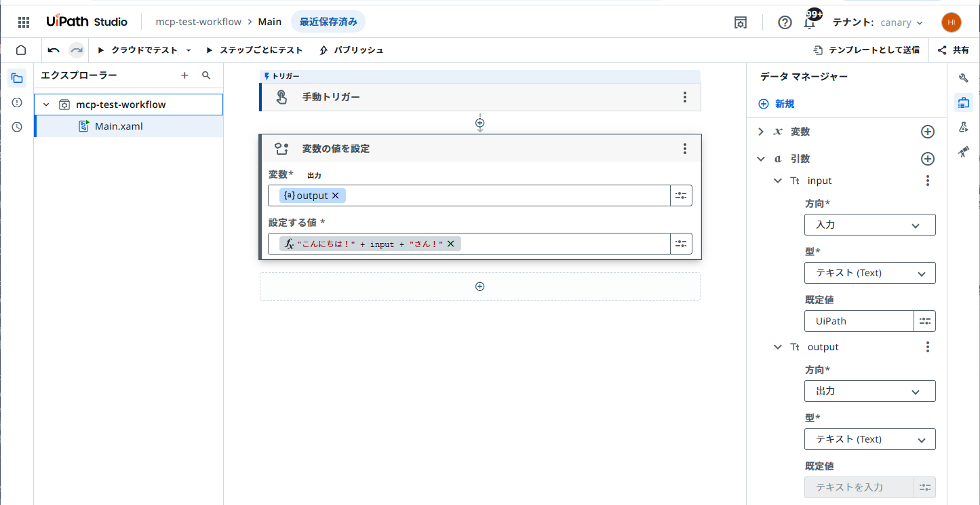Run ステップごとにテスト

(254, 50)
